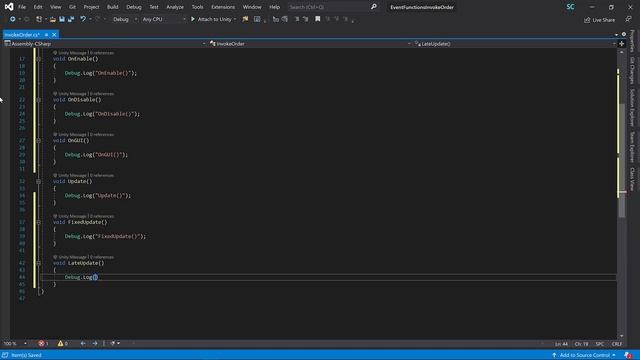Collapse the OnDisable() method region
The height and width of the screenshot is (360, 640).
coord(38,100)
